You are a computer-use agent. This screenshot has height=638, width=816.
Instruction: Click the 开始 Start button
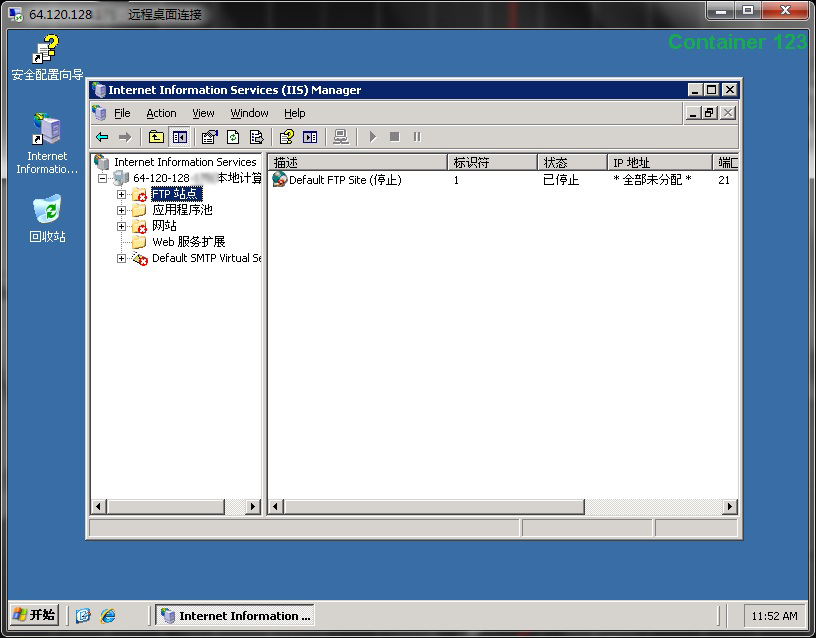[35, 615]
